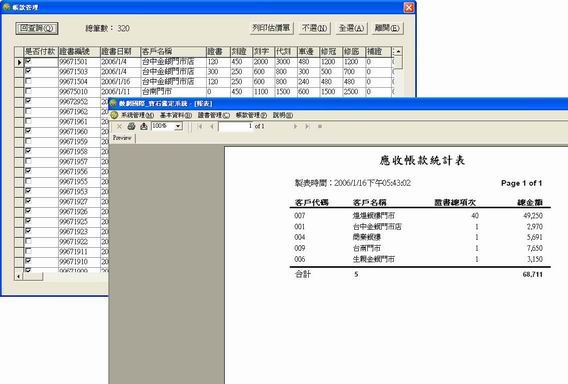
Task: Uncheck paid checkbox for certificate 99671503
Action: pyautogui.click(x=29, y=71)
